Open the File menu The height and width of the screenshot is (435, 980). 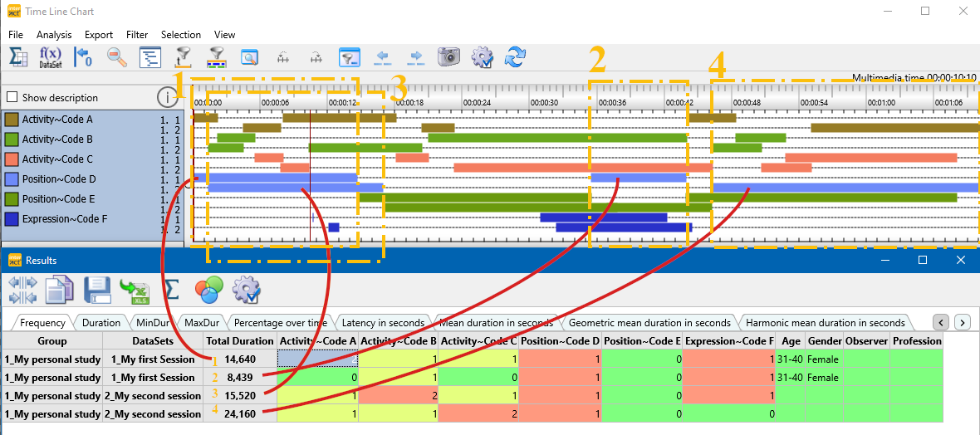point(16,35)
